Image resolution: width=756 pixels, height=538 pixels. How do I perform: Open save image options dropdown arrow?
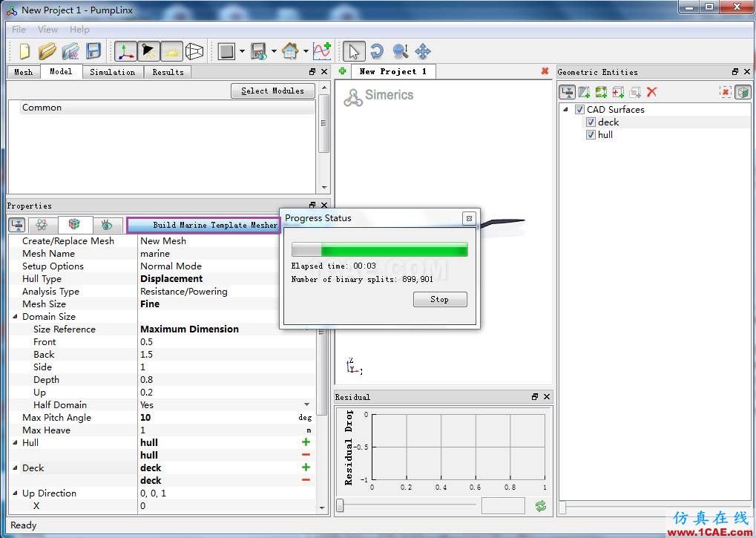[x=274, y=51]
